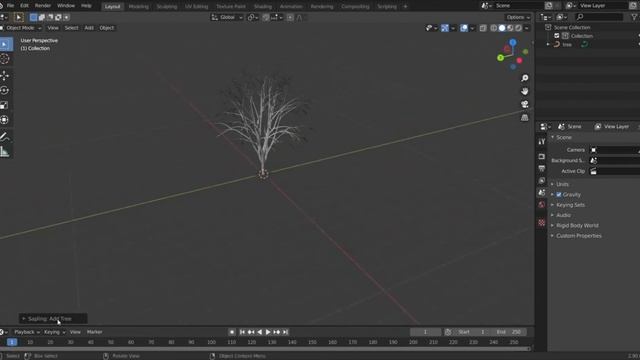
Task: Click the current frame number field
Action: [425, 332]
